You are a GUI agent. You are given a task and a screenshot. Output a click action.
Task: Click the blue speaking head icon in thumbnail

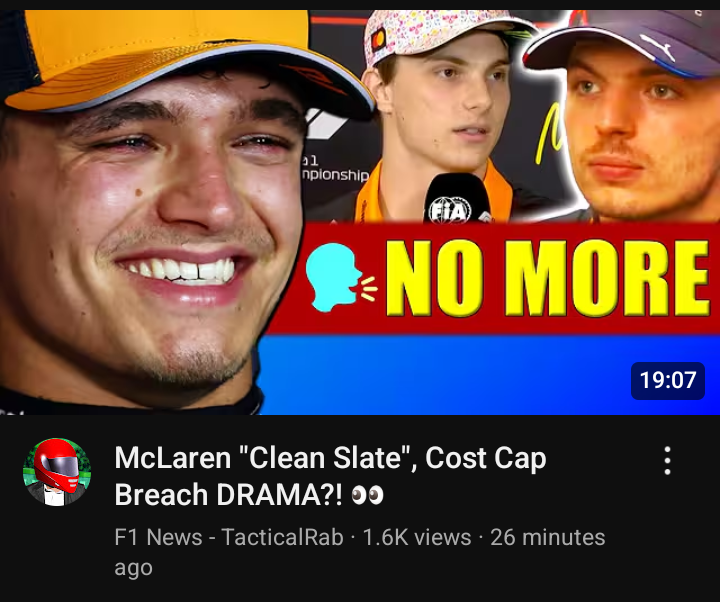pos(334,277)
